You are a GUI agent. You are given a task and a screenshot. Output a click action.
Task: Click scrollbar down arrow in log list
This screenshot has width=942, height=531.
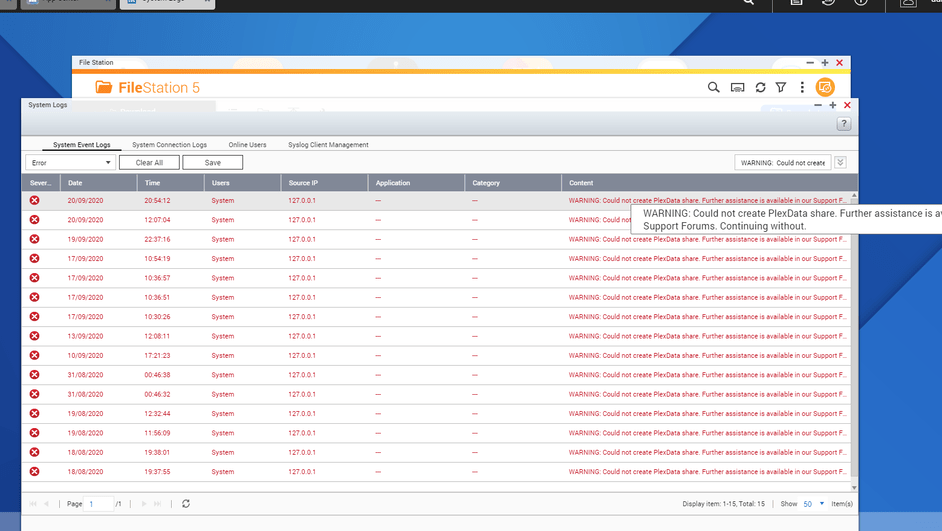click(854, 487)
